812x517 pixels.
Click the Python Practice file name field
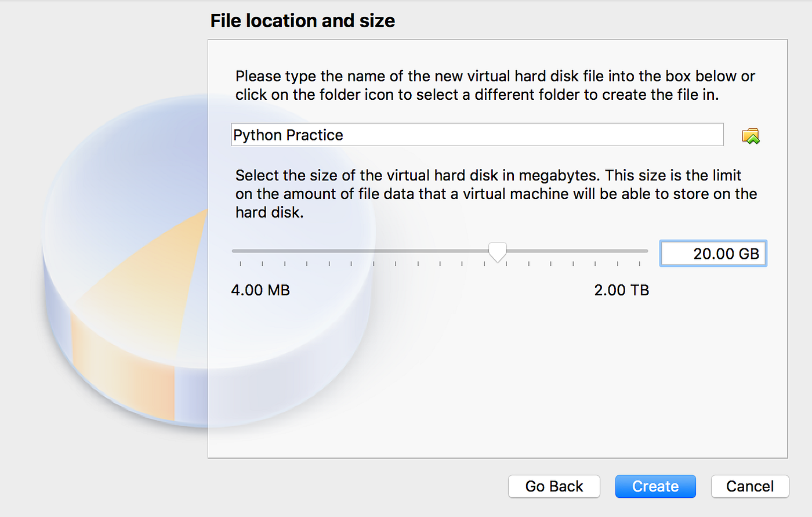tap(477, 135)
